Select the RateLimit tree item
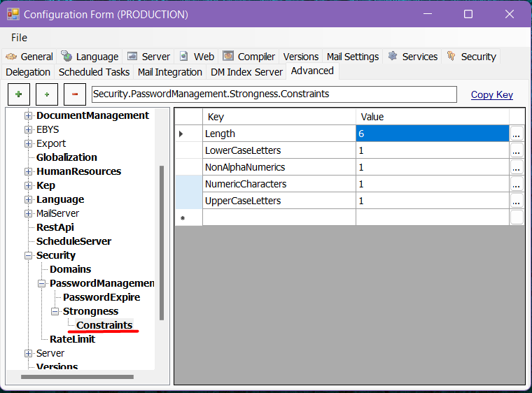 (72, 339)
